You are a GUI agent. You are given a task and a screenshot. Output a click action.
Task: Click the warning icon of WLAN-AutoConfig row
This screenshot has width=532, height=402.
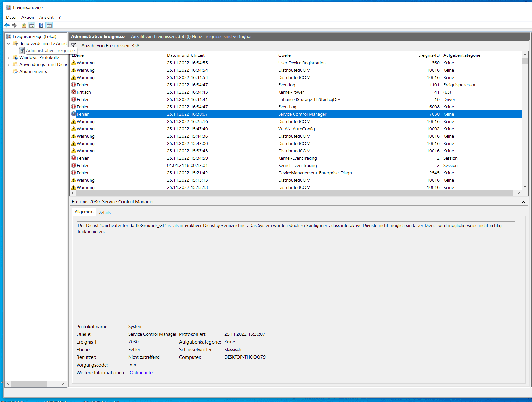click(x=74, y=129)
